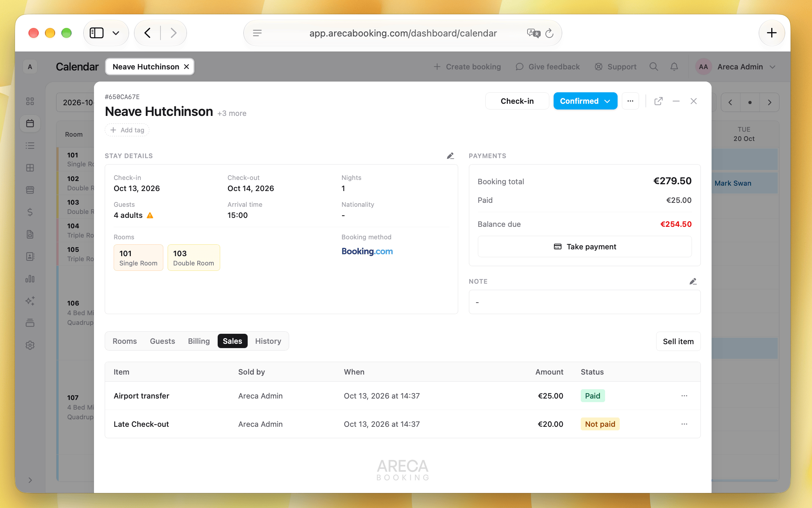
Task: Open the Support link
Action: (616, 67)
